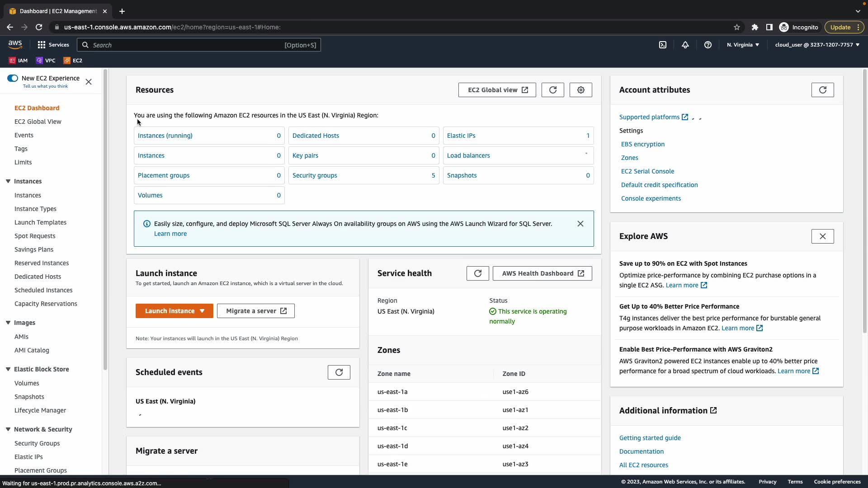The image size is (868, 488).
Task: Open the notifications bell
Action: pyautogui.click(x=685, y=45)
